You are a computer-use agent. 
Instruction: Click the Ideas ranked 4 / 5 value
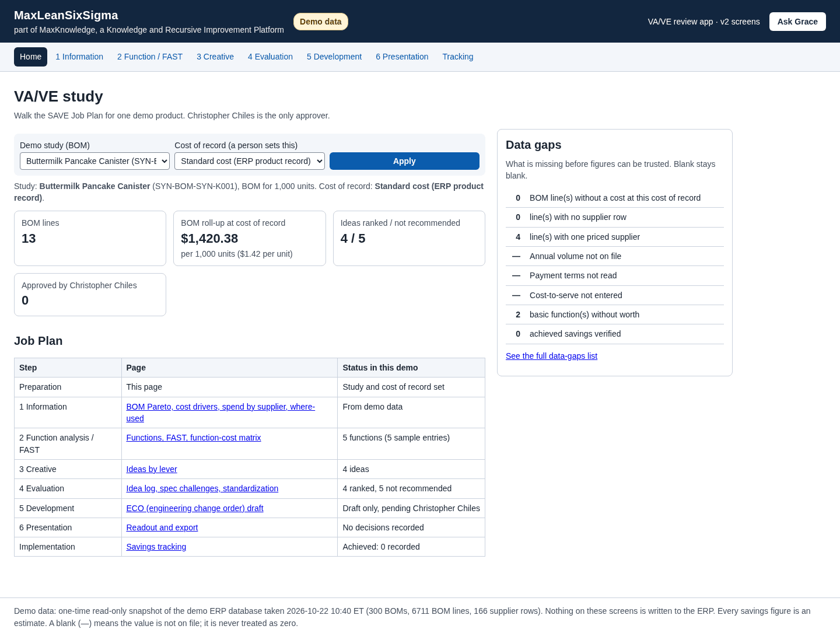(x=353, y=239)
